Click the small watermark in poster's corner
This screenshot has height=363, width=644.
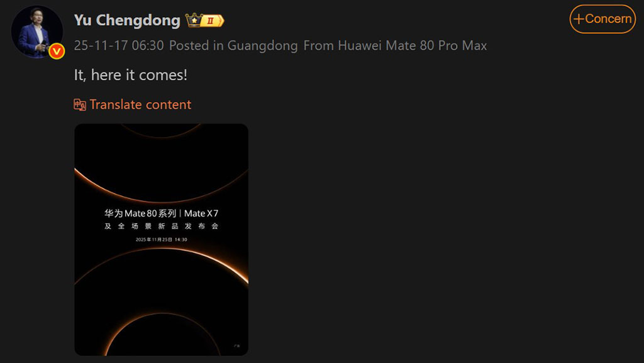pos(237,346)
